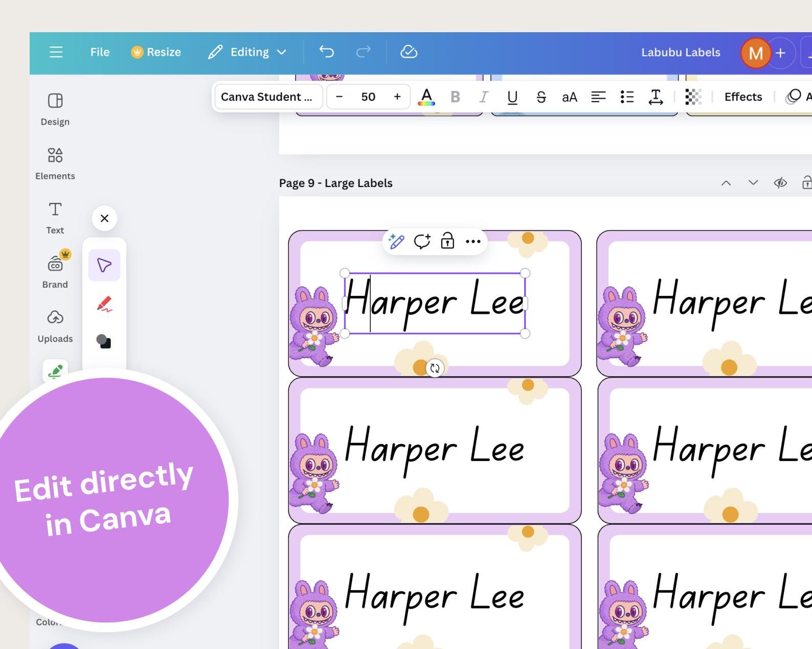Open the Text tab in sidebar
This screenshot has height=649, width=812.
[x=55, y=218]
